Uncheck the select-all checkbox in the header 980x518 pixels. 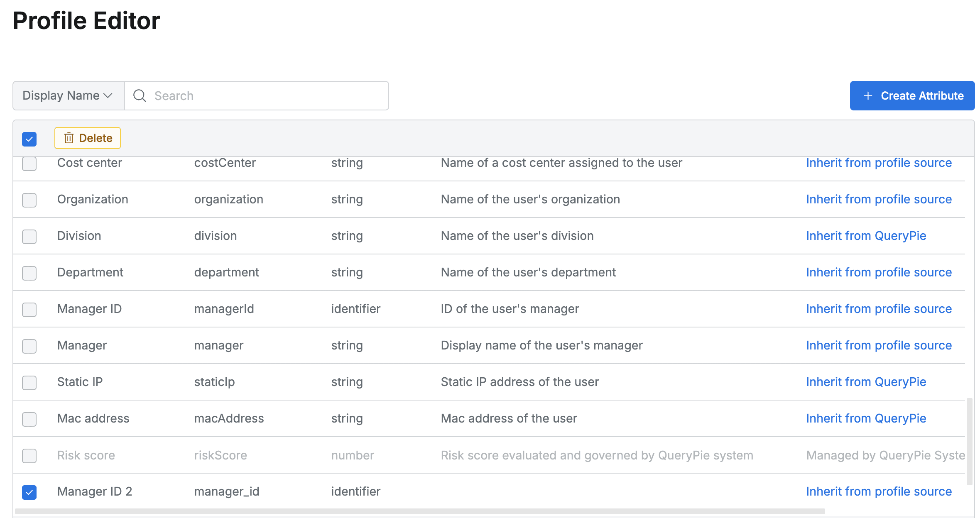(29, 139)
